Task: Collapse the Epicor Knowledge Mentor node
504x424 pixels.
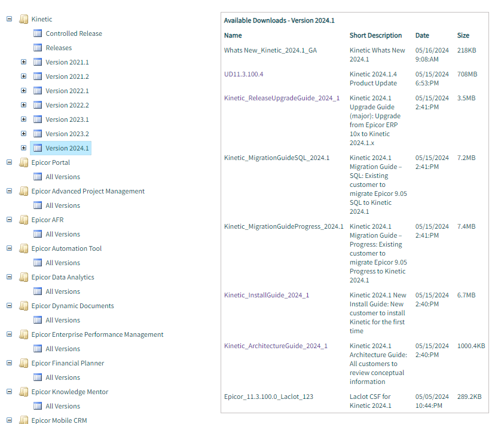Action: pos(10,391)
